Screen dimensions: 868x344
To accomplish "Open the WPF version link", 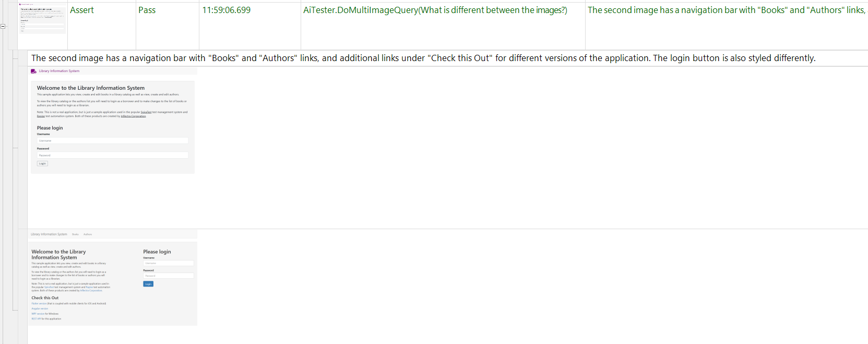I will pyautogui.click(x=38, y=314).
